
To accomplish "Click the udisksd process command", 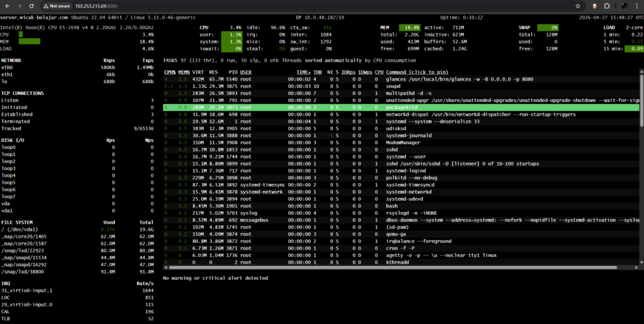I will (397, 128).
